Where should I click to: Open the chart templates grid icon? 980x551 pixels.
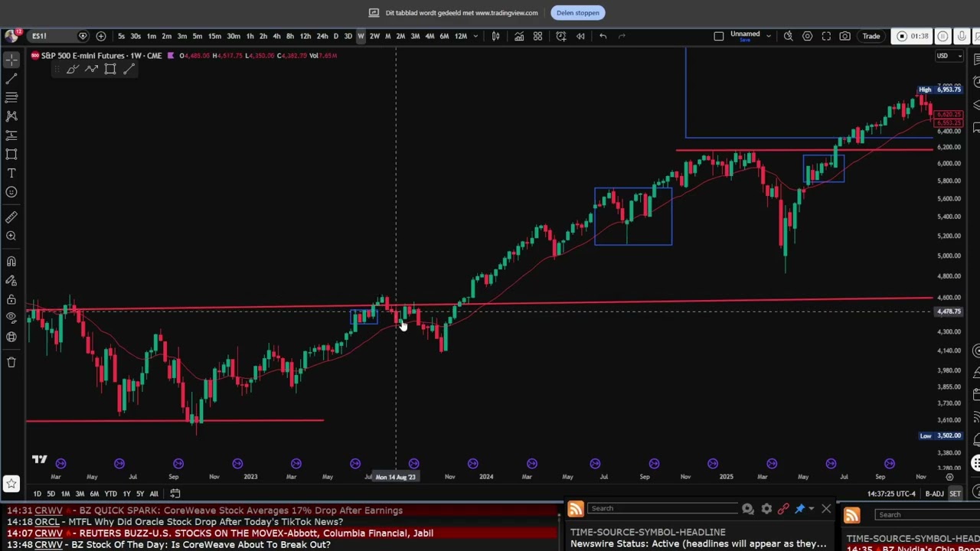(537, 36)
